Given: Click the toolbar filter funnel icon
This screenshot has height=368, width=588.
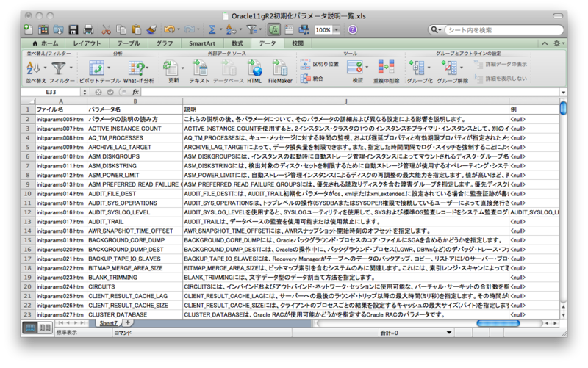Looking at the screenshot, I should (x=251, y=29).
